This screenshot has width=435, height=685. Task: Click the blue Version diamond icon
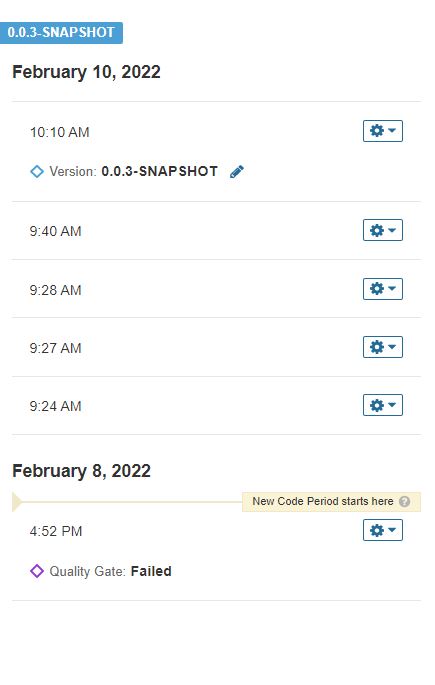point(37,171)
